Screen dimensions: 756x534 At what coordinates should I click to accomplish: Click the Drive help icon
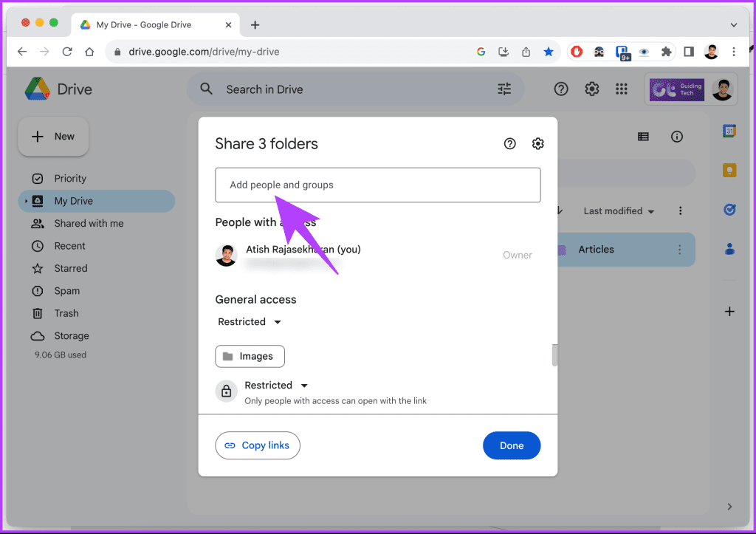point(561,89)
